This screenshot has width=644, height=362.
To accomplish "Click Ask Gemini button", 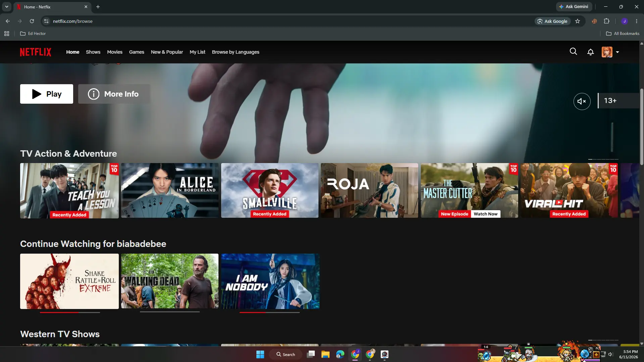I will pos(574,7).
